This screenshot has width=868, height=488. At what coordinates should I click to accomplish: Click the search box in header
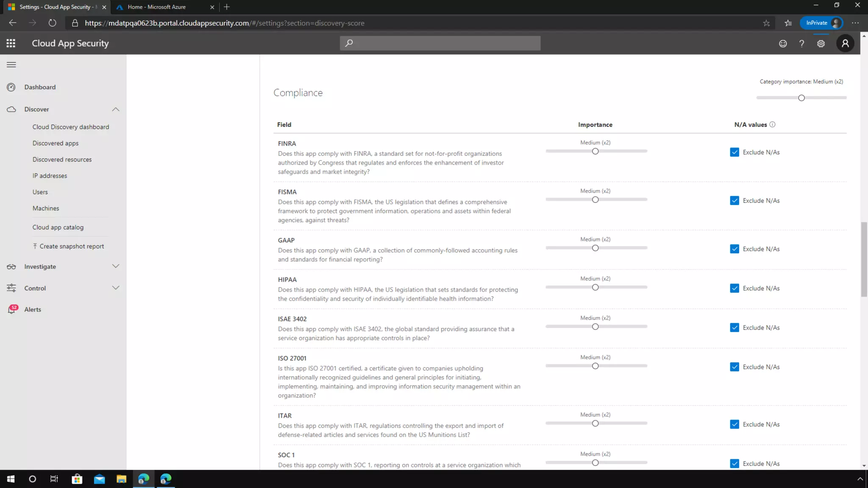[x=440, y=43]
